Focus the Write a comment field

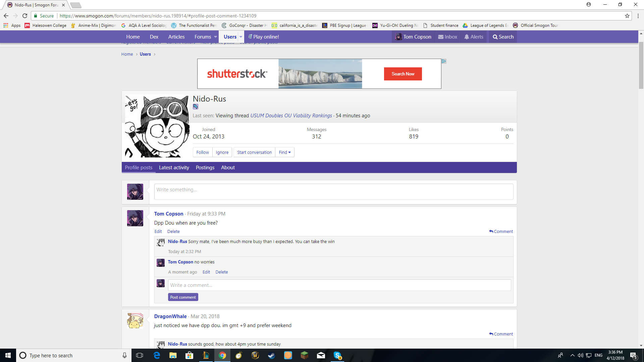pyautogui.click(x=339, y=285)
